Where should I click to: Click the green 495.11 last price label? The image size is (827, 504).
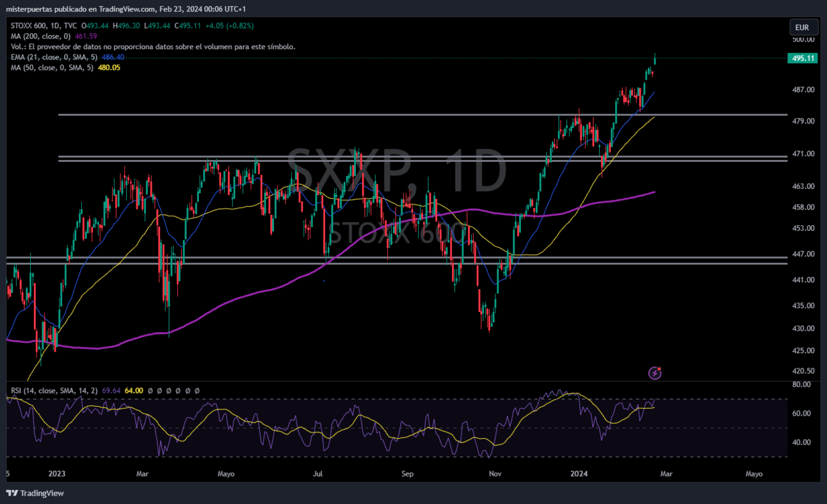click(x=803, y=58)
